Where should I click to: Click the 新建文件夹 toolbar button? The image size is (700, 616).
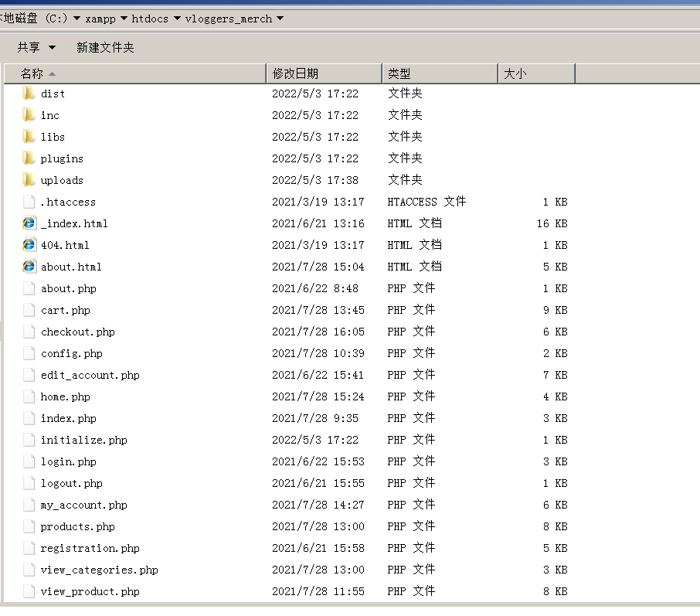(x=105, y=47)
